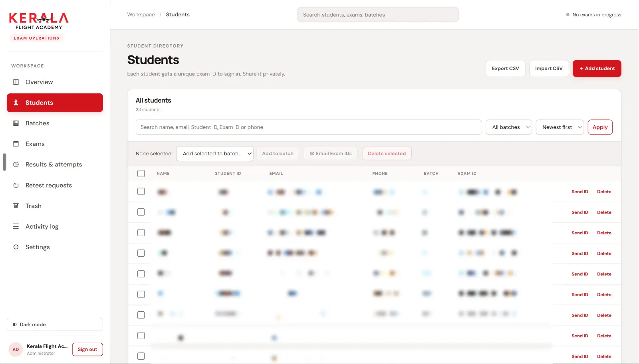
Task: Check the fourth student row checkbox
Action: click(x=141, y=253)
